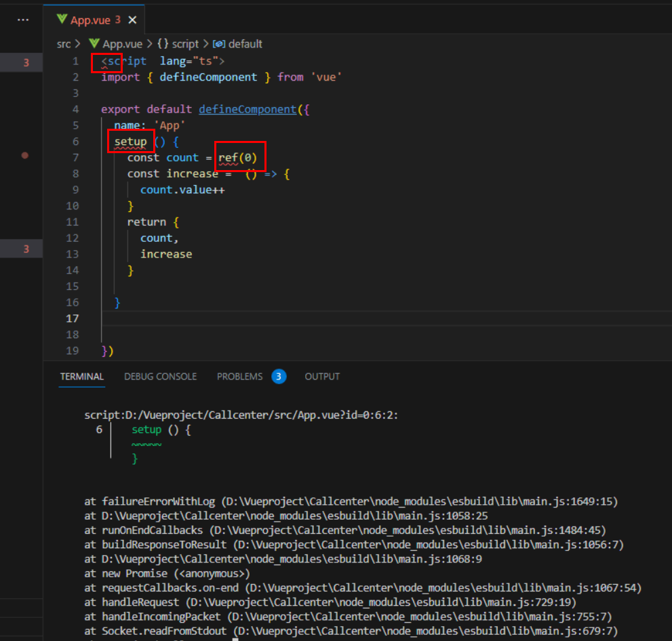Viewport: 672px width, 641px height.
Task: Click buildResponseToResult stack trace line
Action: pyautogui.click(x=354, y=545)
